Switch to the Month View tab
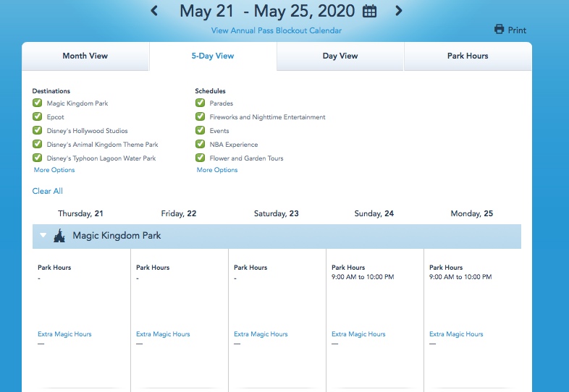Image resolution: width=569 pixels, height=392 pixels. [85, 56]
